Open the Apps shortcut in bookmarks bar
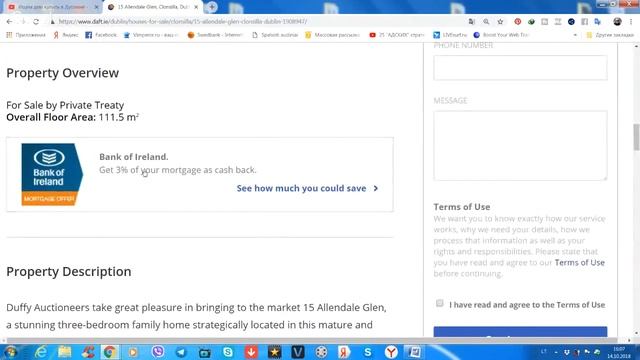 tap(26, 35)
